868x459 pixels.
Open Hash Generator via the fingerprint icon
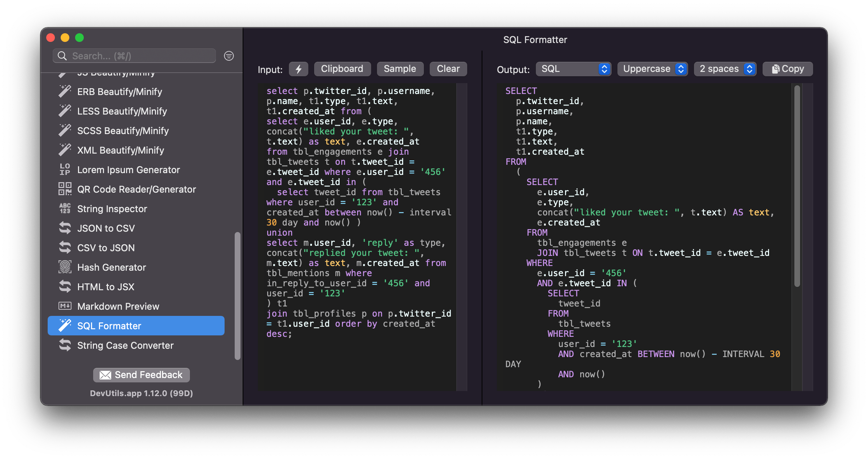point(65,267)
